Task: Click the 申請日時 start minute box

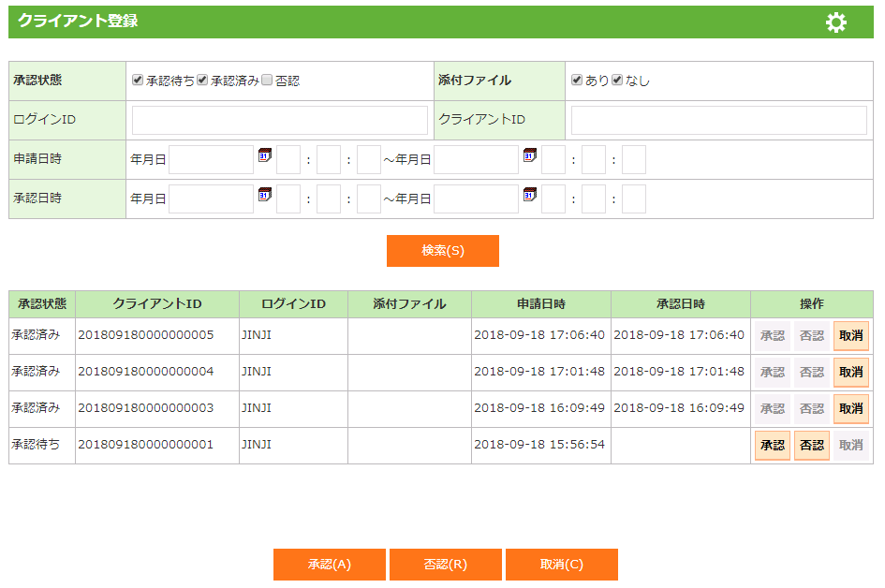Action: tap(329, 160)
